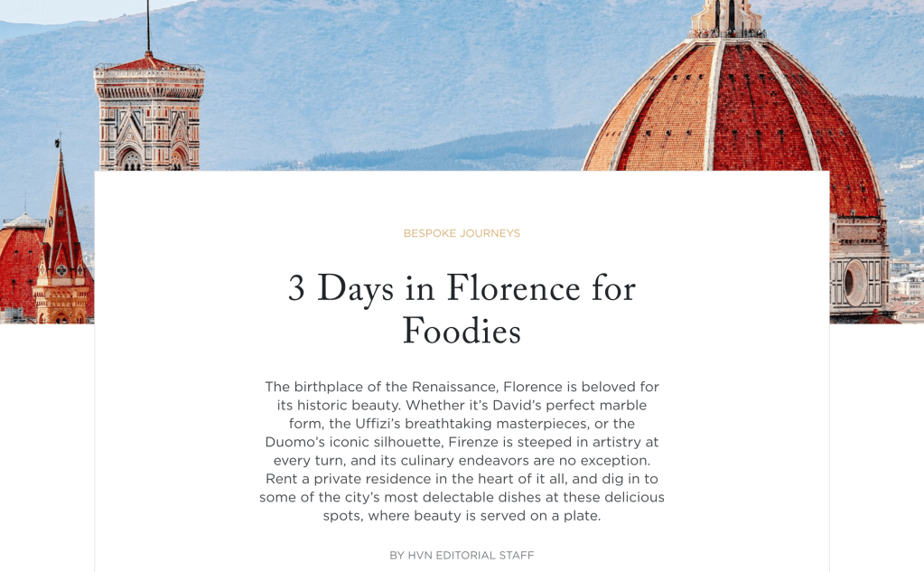Click the phrase "Rent a private residence"
924x572 pixels.
click(347, 479)
